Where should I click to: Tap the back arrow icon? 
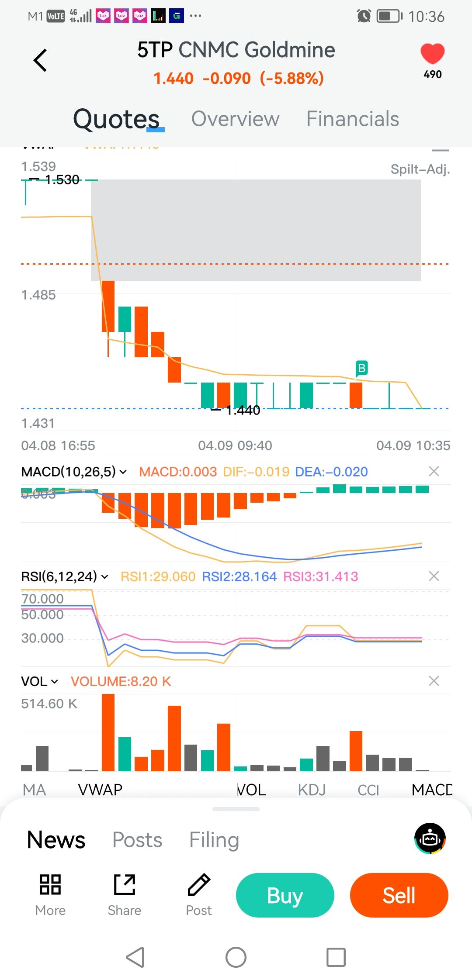click(x=40, y=60)
